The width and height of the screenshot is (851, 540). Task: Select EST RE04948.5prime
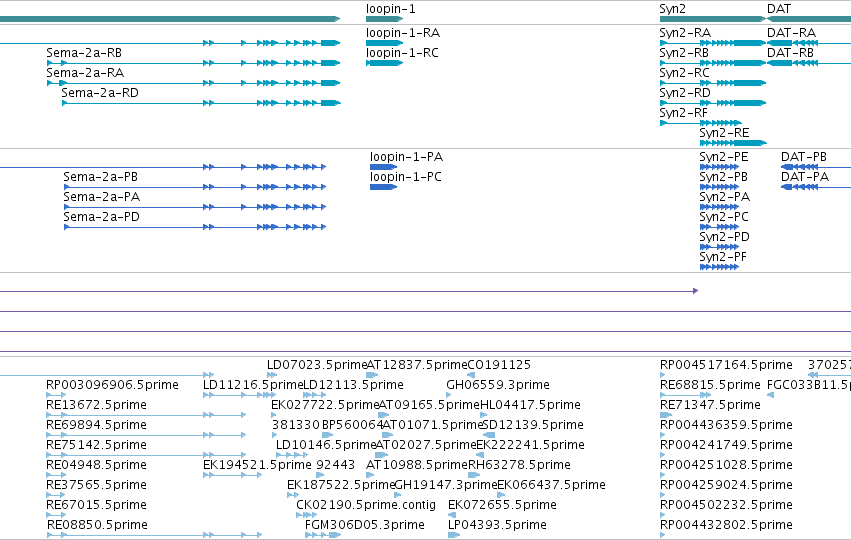[x=96, y=465]
